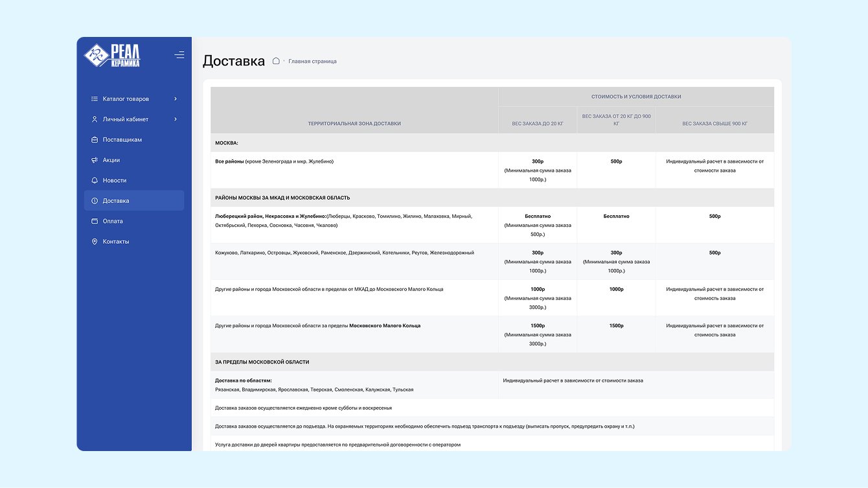Click the Оплата card icon

point(95,221)
